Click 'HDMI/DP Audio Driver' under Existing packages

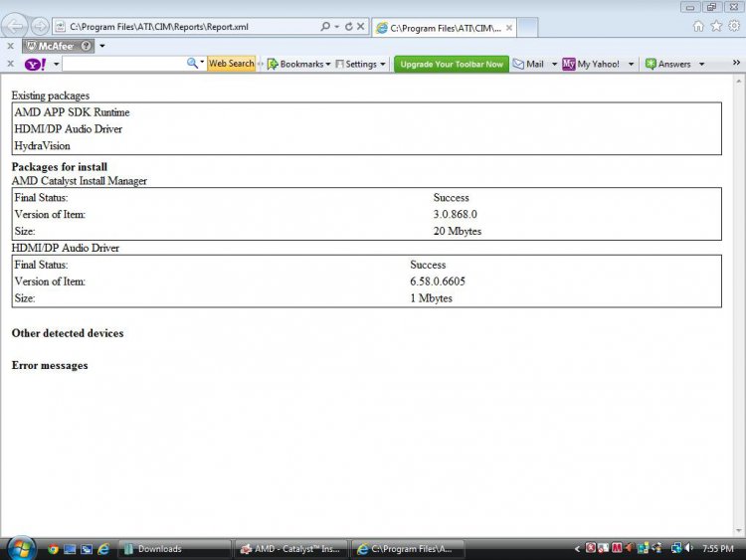click(68, 129)
